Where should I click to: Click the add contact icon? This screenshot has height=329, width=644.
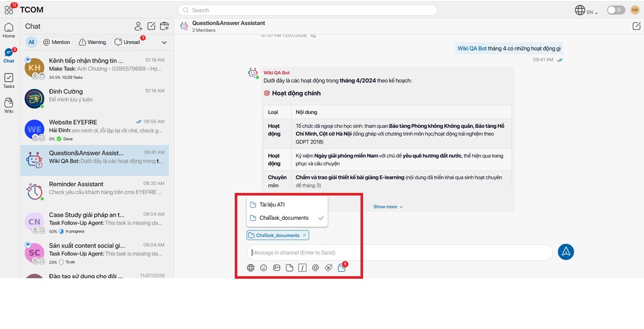tap(138, 26)
